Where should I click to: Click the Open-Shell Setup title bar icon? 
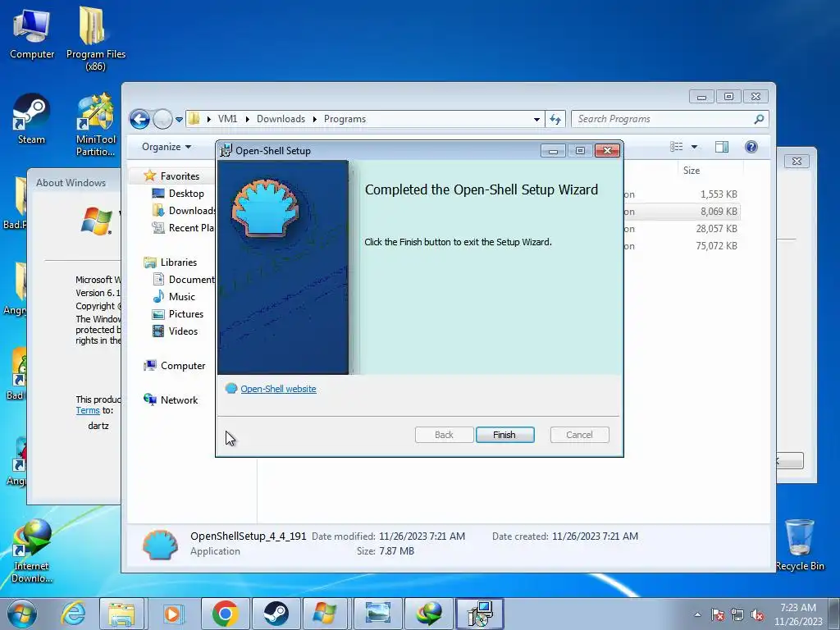coord(226,151)
